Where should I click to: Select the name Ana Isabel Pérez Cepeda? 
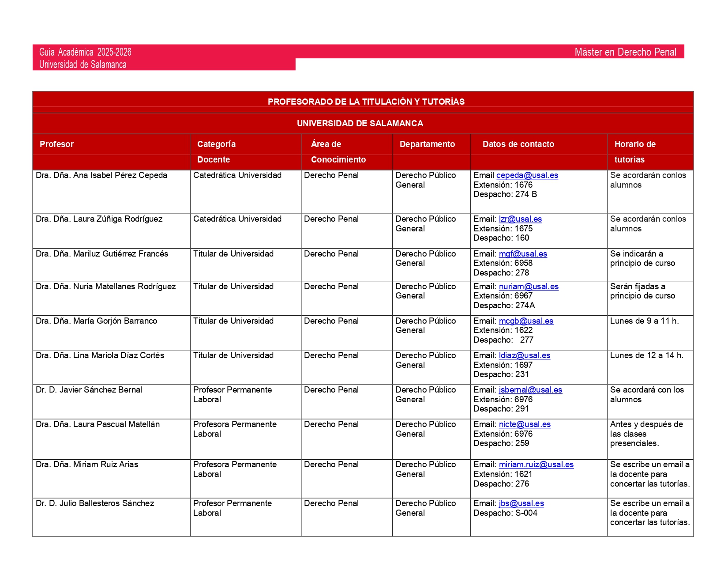tap(120, 175)
